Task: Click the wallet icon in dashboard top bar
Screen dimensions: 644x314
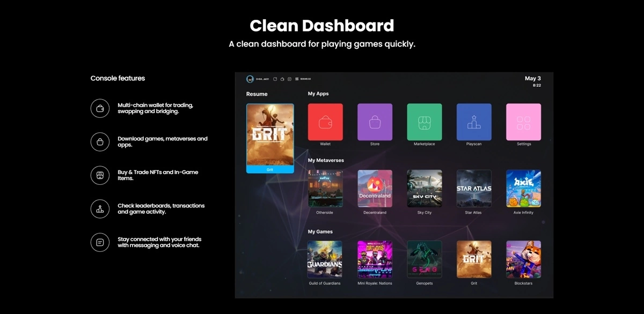Action: pyautogui.click(x=282, y=79)
